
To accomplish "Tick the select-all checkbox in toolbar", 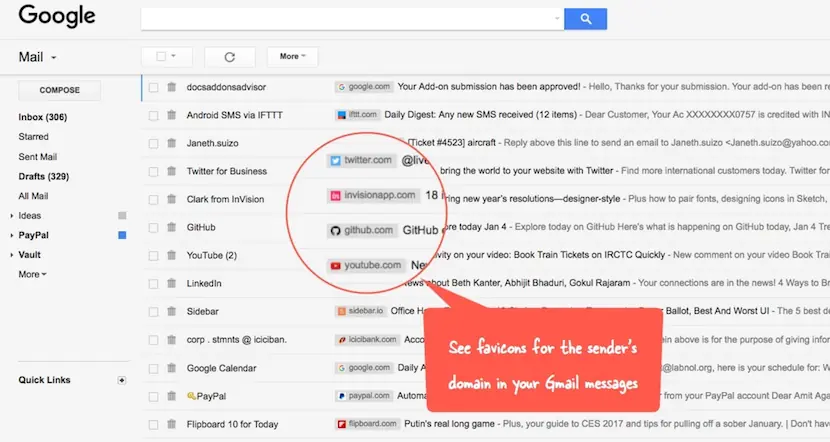I will 161,56.
